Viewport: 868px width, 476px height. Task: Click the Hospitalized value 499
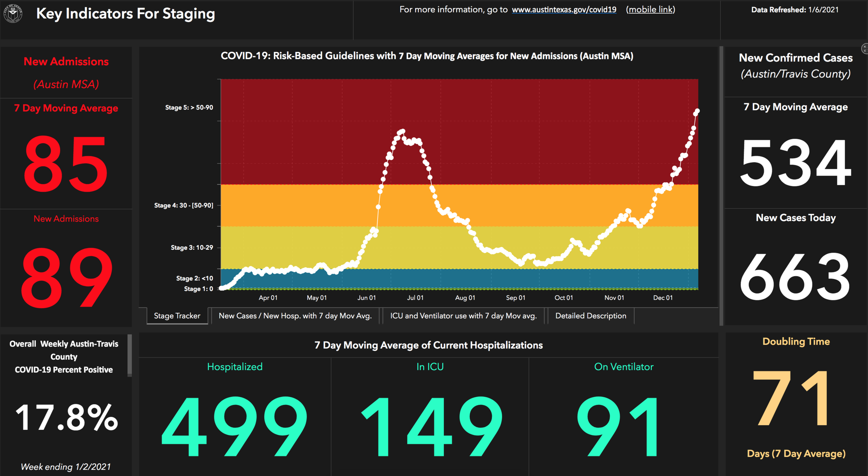click(235, 426)
